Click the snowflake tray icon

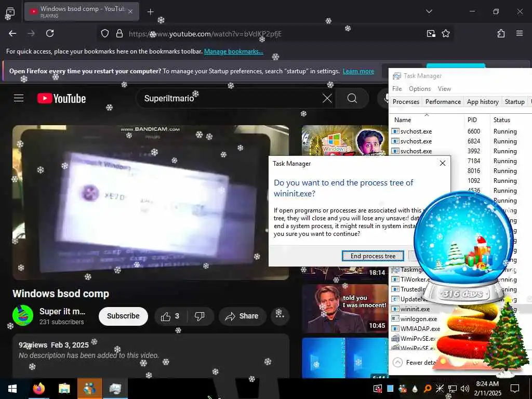(x=440, y=389)
